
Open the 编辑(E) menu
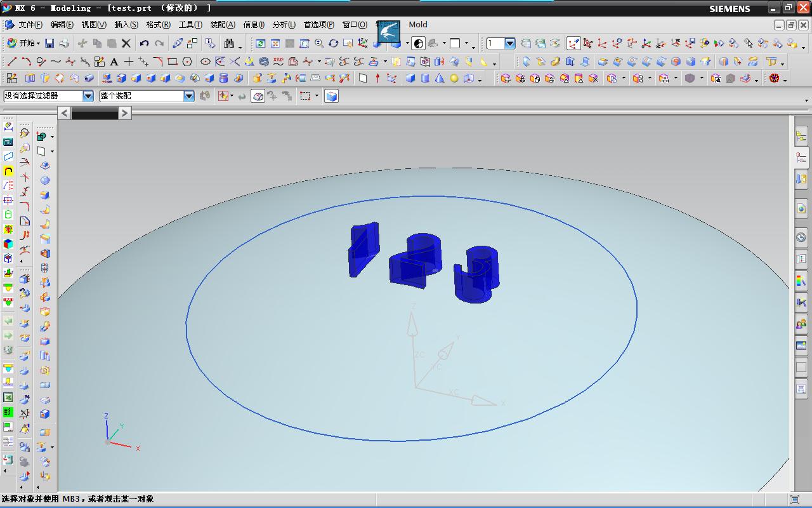coord(62,25)
